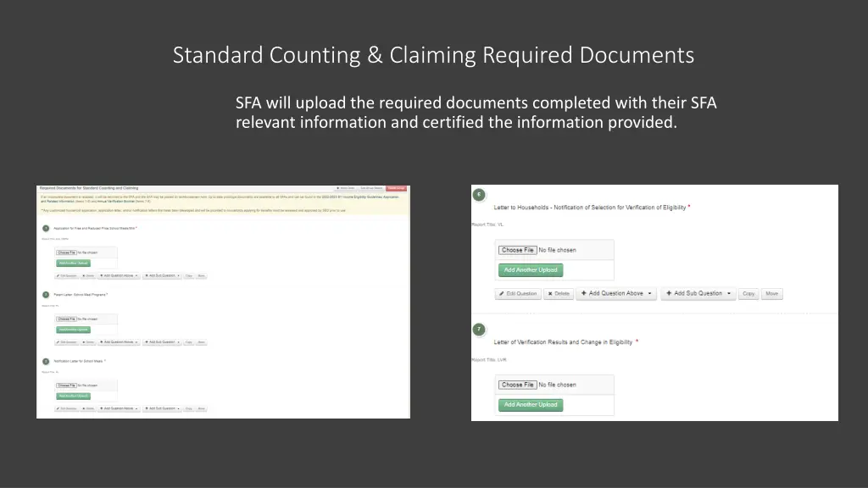Click question number 3 circle badge beside Notification Letter
Screen dimensions: 868x488
46,361
